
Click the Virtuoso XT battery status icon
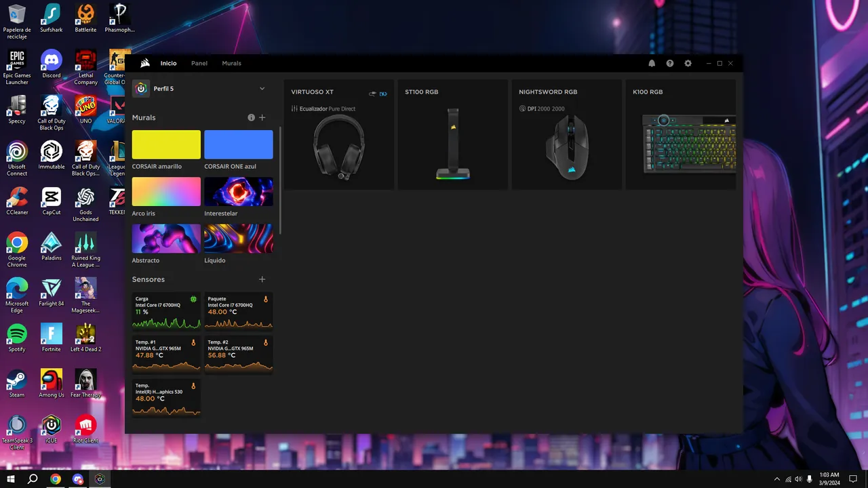tap(383, 94)
